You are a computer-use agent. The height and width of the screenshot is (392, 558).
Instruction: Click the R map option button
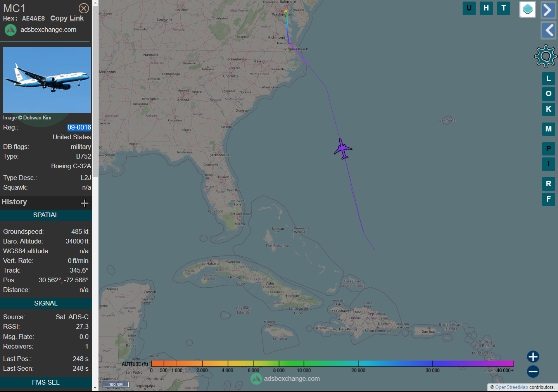548,184
